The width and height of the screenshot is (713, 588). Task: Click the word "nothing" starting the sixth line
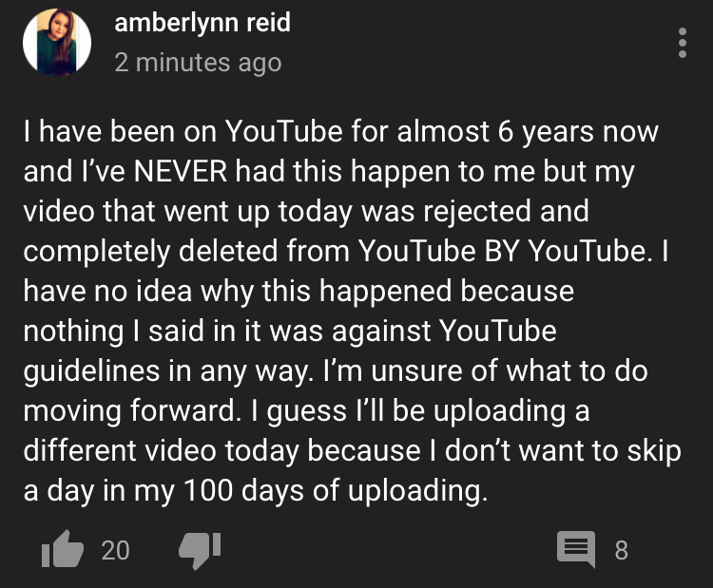coord(73,332)
